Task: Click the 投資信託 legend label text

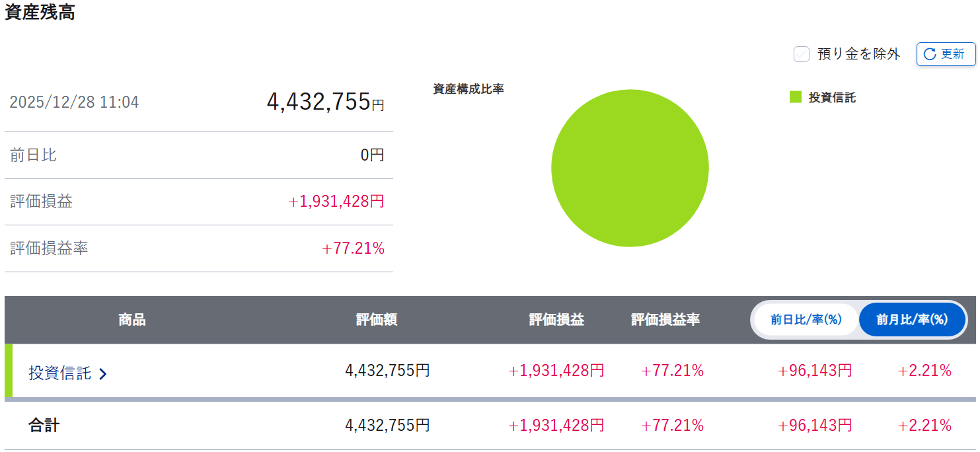Action: (832, 98)
